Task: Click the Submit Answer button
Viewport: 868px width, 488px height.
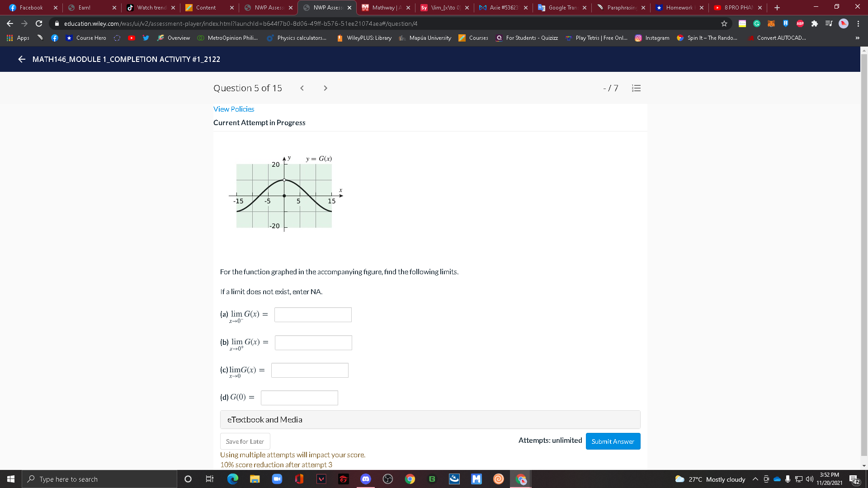Action: (x=613, y=441)
